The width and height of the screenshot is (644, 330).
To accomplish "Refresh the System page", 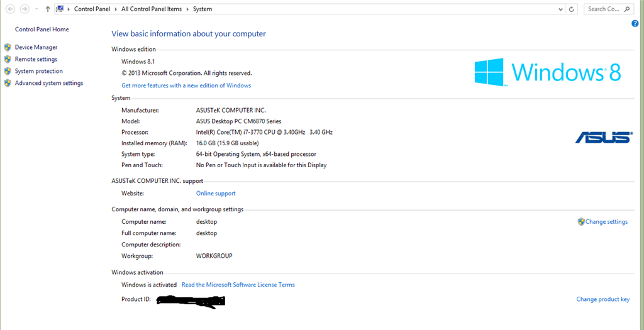I will [572, 9].
